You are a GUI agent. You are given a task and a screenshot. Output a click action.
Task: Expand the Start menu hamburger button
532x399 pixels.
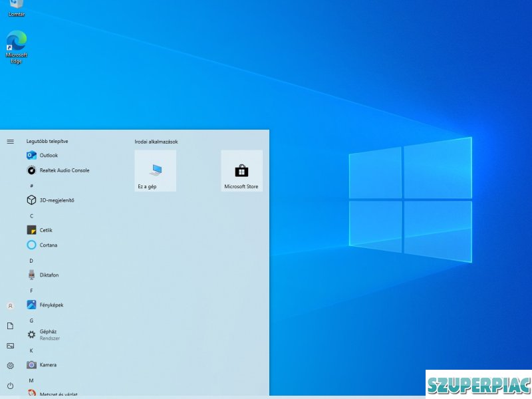point(10,142)
